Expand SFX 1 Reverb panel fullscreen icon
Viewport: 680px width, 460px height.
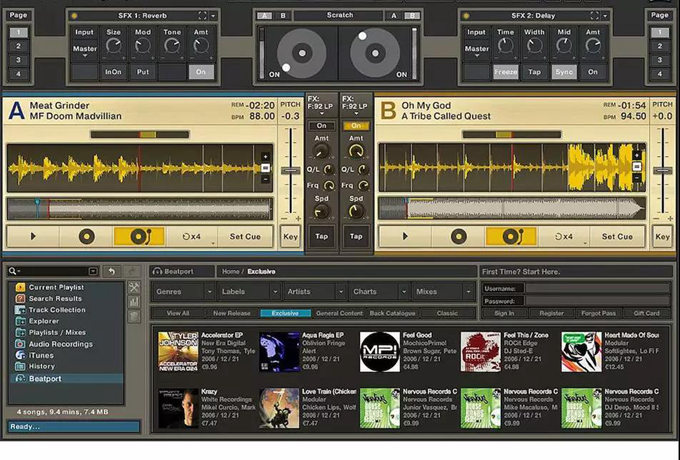pyautogui.click(x=203, y=16)
